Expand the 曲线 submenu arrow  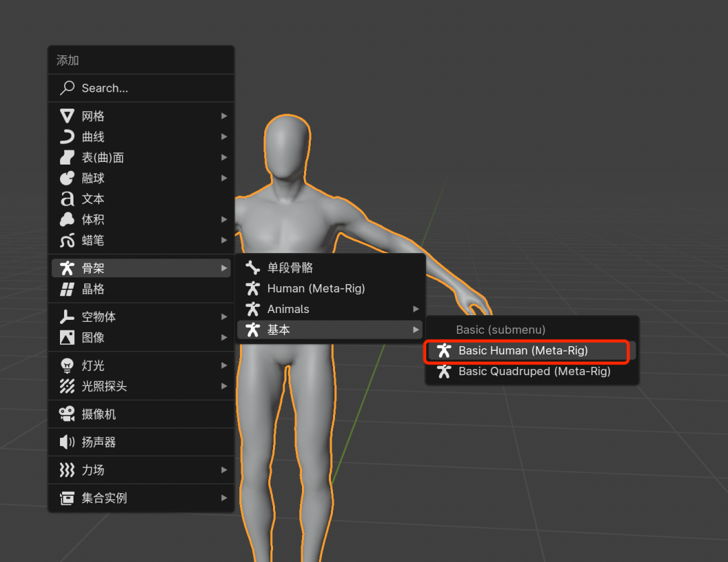pyautogui.click(x=224, y=137)
